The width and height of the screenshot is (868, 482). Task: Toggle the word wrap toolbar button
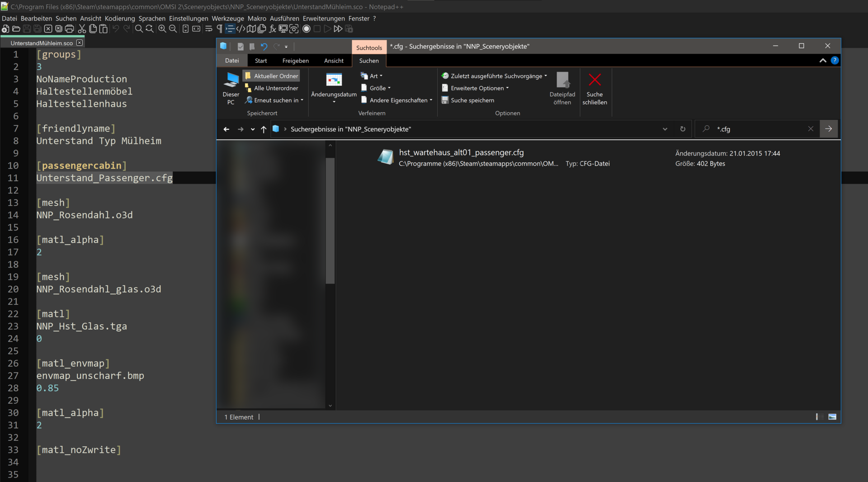[208, 29]
